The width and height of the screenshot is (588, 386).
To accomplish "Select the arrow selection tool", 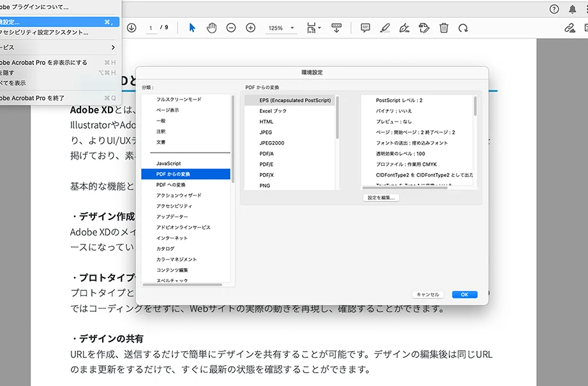I will pyautogui.click(x=192, y=27).
